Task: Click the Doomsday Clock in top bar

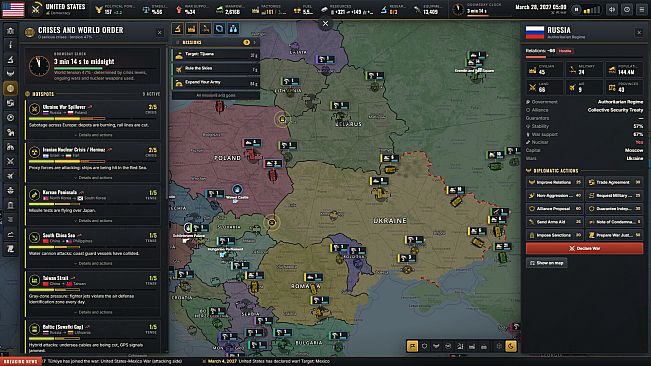Action: (x=475, y=9)
